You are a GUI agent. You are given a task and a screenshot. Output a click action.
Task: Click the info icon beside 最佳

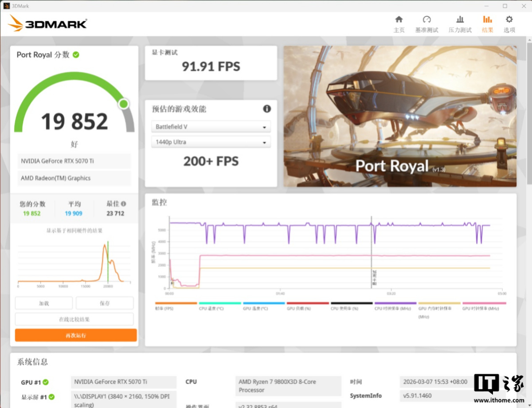[x=123, y=204]
